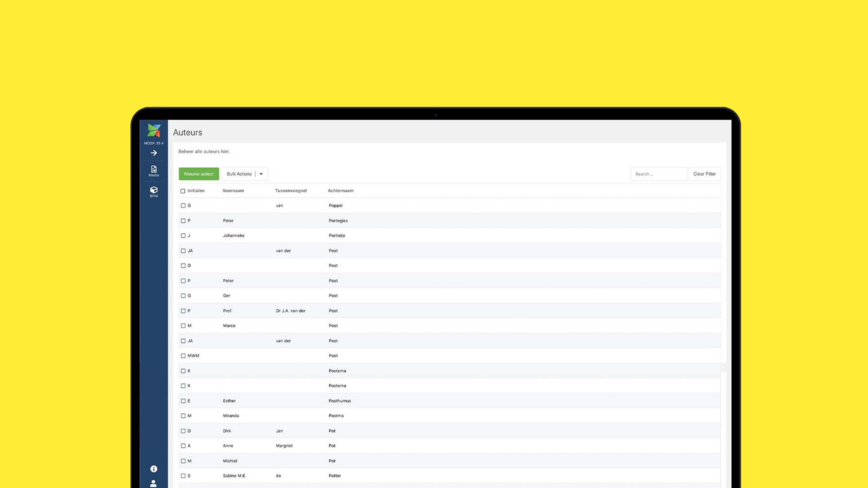This screenshot has width=868, height=488.
Task: Open the user profile icon
Action: click(153, 484)
